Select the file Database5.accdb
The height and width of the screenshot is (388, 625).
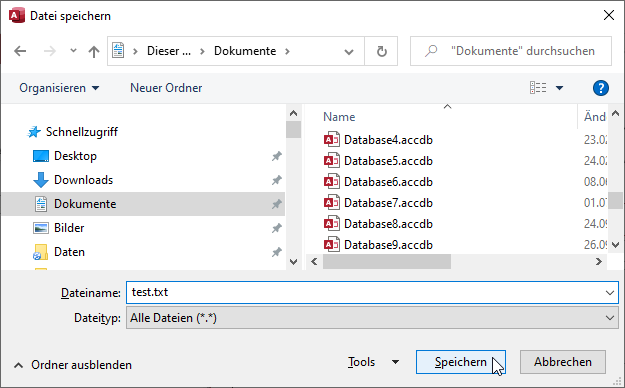pyautogui.click(x=388, y=161)
